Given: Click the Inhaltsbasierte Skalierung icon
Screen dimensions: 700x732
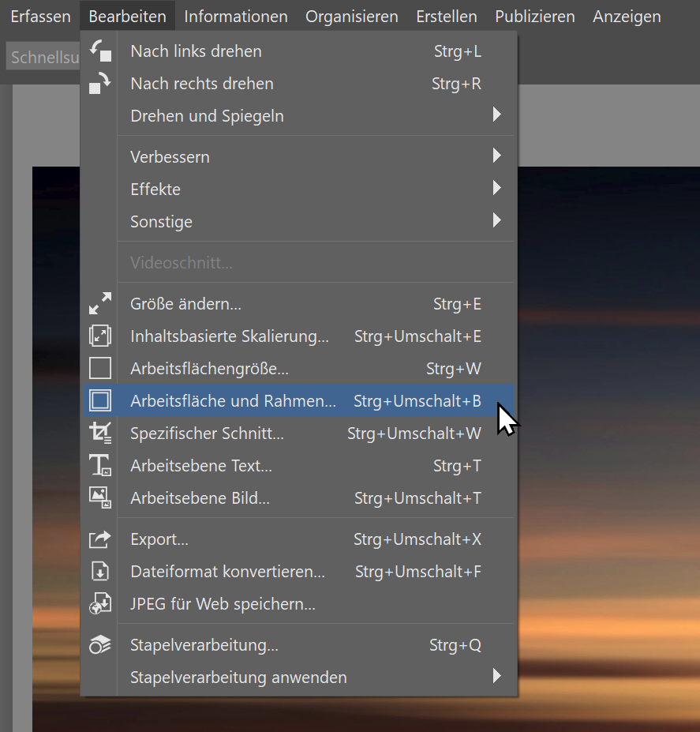Looking at the screenshot, I should pyautogui.click(x=100, y=335).
